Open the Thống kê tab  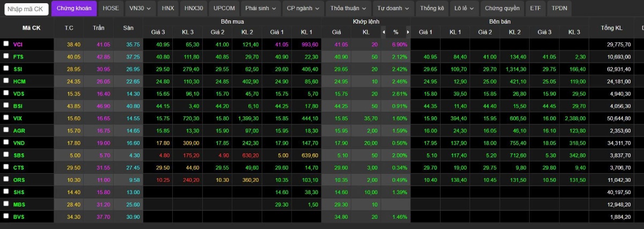coord(432,8)
